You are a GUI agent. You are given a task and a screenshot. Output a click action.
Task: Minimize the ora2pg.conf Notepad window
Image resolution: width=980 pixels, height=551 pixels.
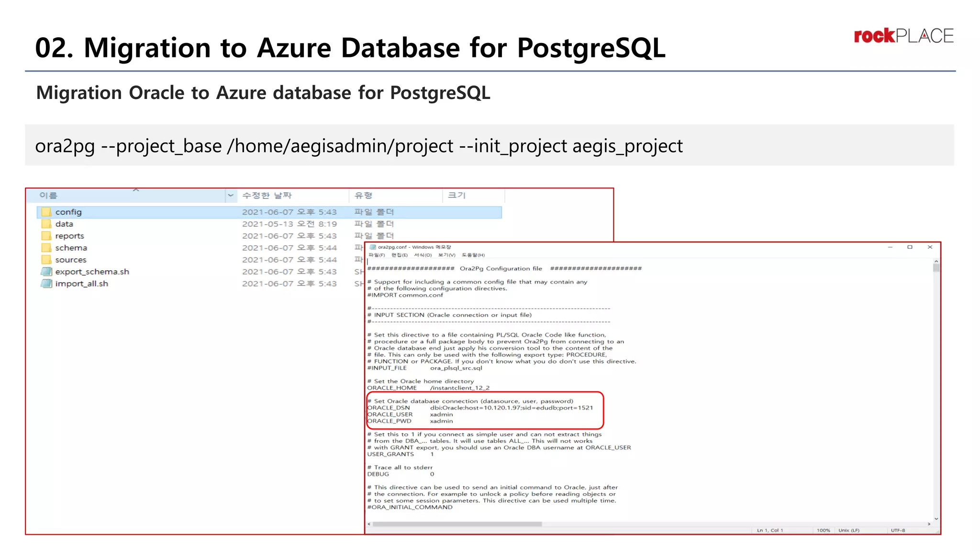click(890, 247)
